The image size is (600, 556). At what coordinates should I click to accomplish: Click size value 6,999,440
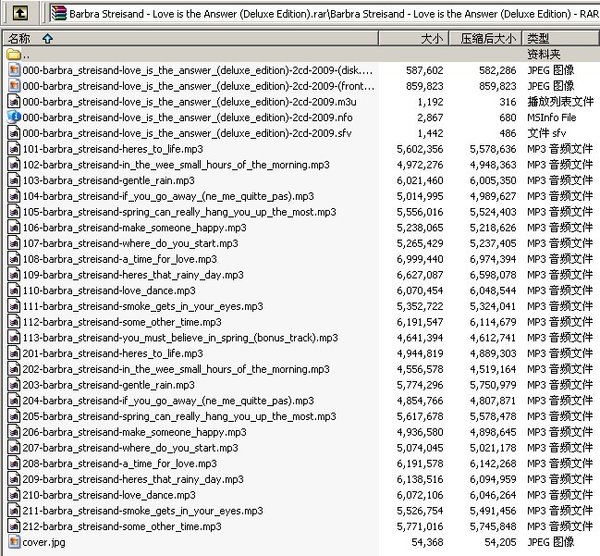coord(420,259)
